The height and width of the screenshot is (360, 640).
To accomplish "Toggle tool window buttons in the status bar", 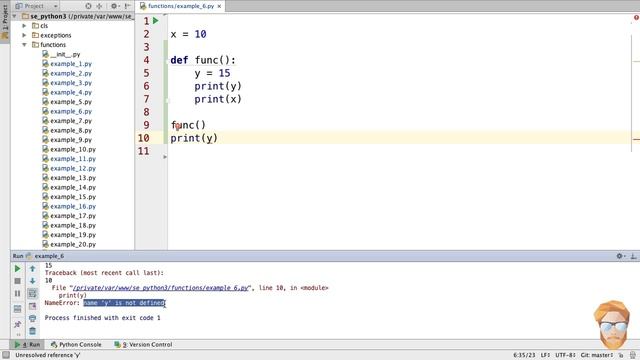I will tap(5, 355).
